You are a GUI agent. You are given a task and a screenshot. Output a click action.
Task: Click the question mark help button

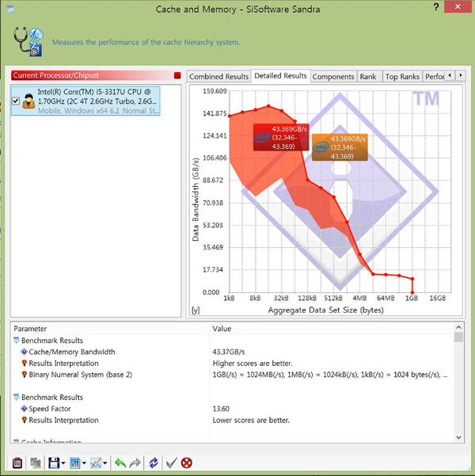(x=436, y=7)
